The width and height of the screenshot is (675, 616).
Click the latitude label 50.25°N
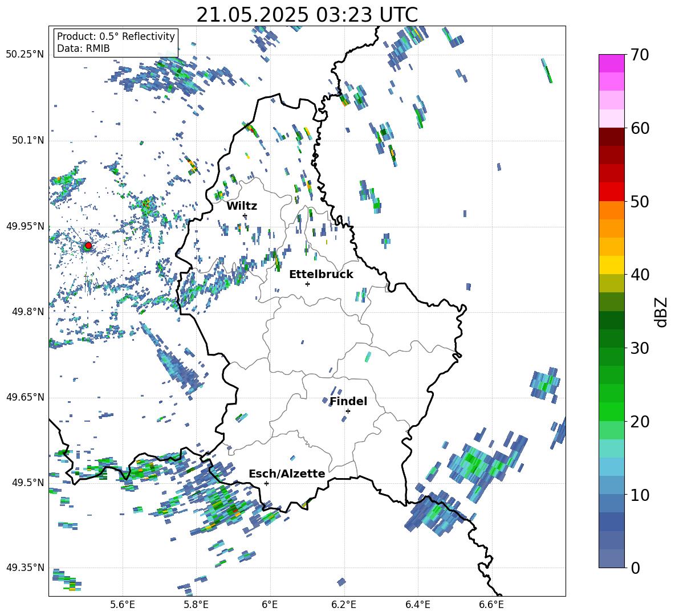[x=25, y=55]
